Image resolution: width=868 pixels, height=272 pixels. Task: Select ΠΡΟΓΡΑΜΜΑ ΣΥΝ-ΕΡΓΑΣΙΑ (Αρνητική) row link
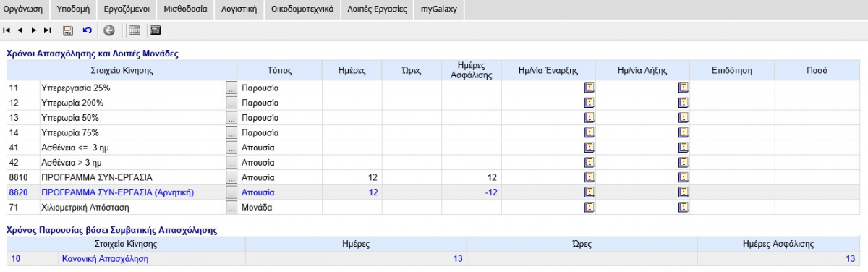coord(118,192)
